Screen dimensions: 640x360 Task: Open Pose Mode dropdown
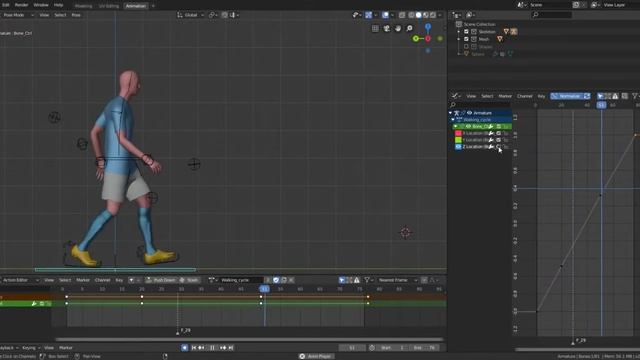pos(17,15)
